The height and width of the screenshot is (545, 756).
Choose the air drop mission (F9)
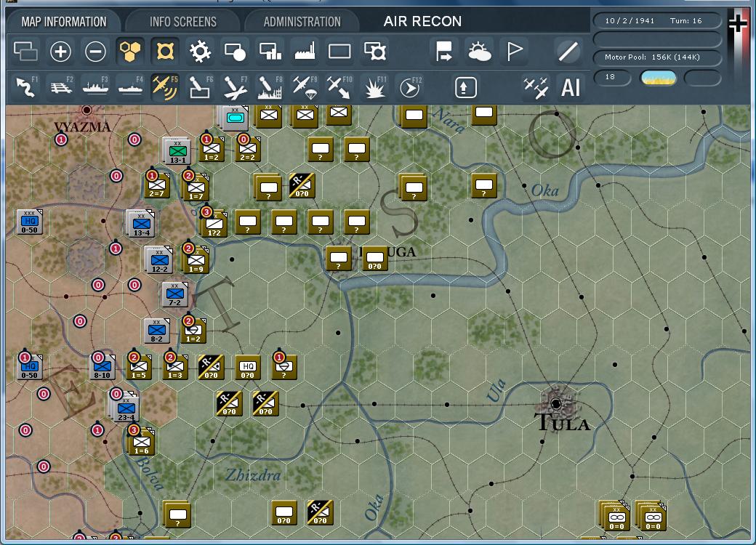pyautogui.click(x=305, y=87)
